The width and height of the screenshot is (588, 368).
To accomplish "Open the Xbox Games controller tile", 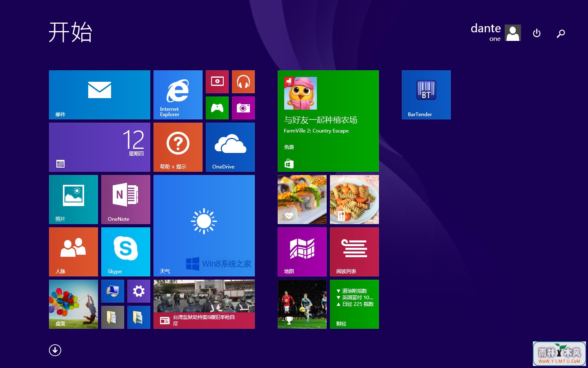I will (217, 108).
